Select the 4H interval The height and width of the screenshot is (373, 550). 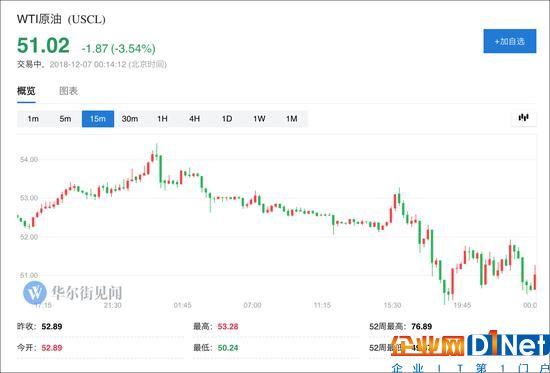[195, 119]
